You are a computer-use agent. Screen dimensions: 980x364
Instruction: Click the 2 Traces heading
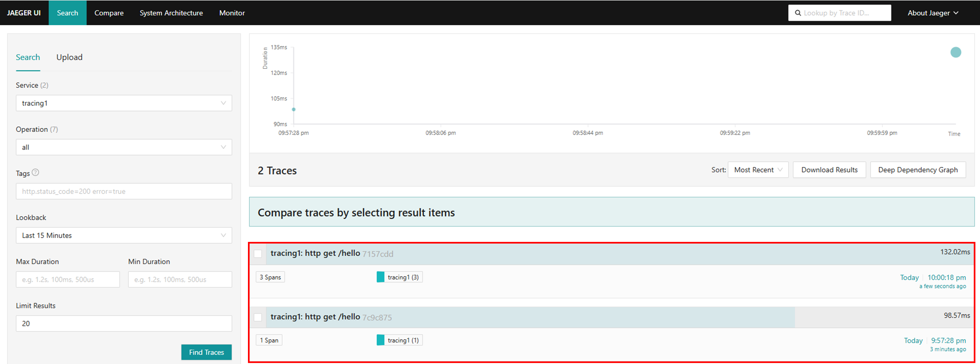(x=277, y=171)
